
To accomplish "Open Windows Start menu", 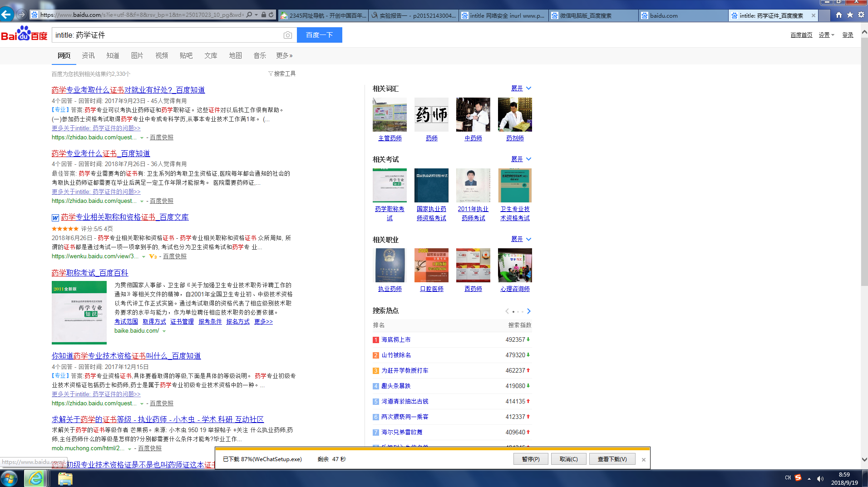I will [9, 478].
